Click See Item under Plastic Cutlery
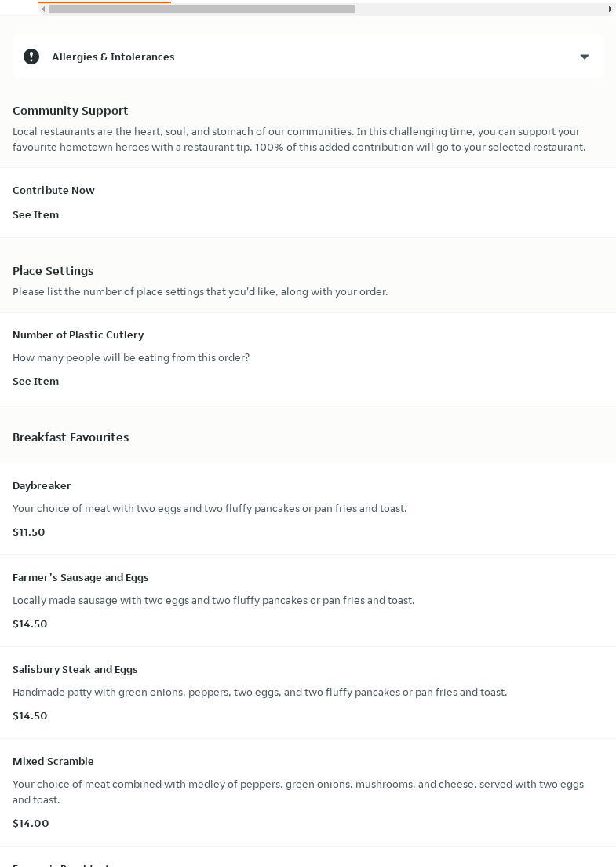Image resolution: width=616 pixels, height=867 pixels. [35, 381]
